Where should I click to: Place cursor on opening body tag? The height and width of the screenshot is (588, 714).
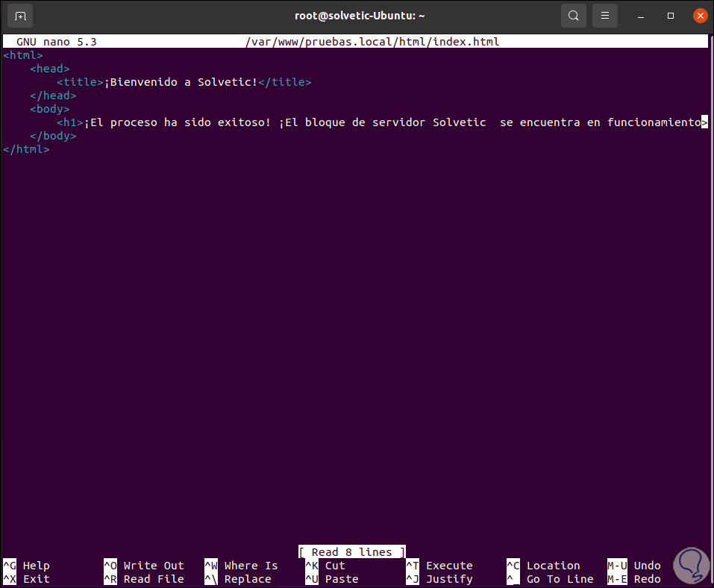click(50, 109)
